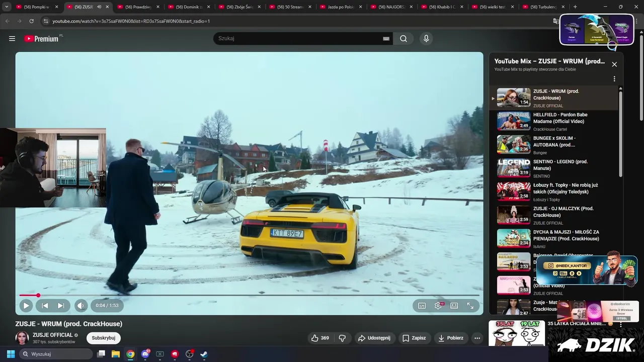
Task: View site information icon in address bar
Action: point(46,21)
